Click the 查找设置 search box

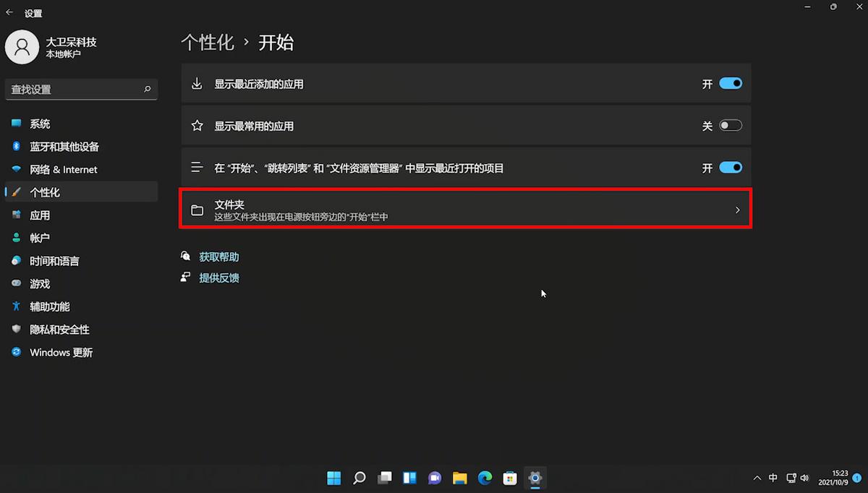pyautogui.click(x=81, y=89)
